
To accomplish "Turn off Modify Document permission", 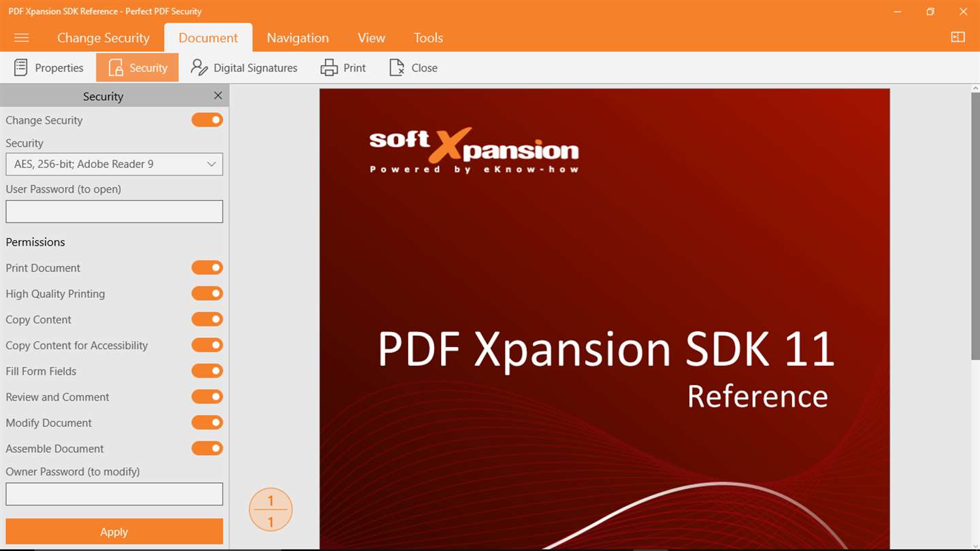I will click(207, 423).
